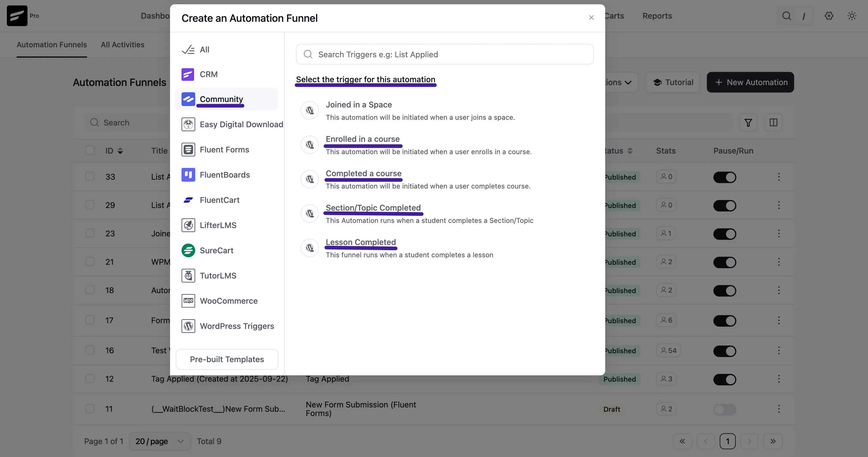Enable the Pause/Run switch for funnel 11
The image size is (868, 457).
(x=725, y=409)
